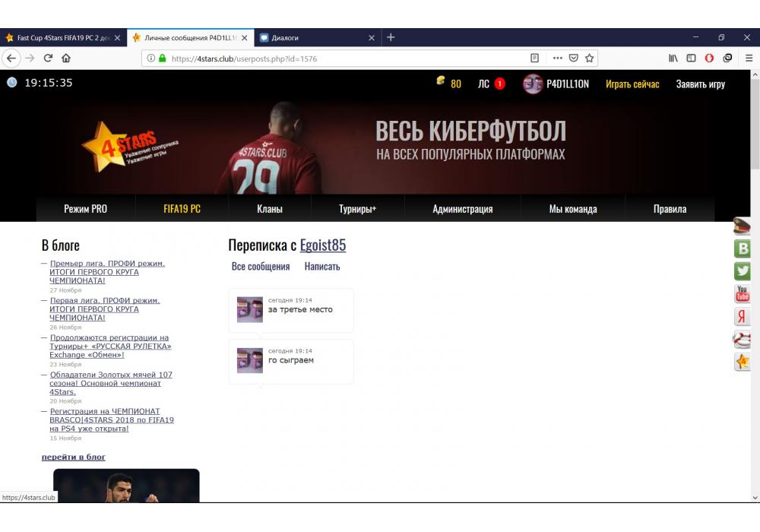
Task: Open Egoist85 profile link
Action: (323, 245)
